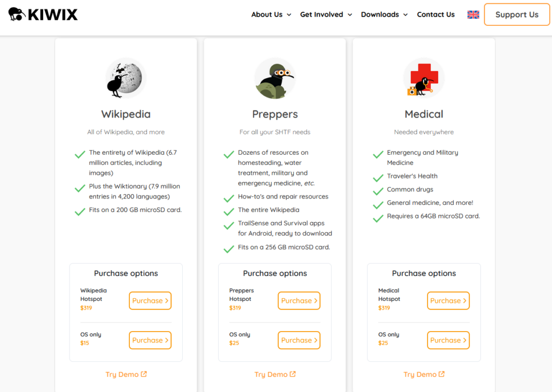The width and height of the screenshot is (552, 392).
Task: Click external-link icon beside Preppers Try Demo
Action: (293, 374)
